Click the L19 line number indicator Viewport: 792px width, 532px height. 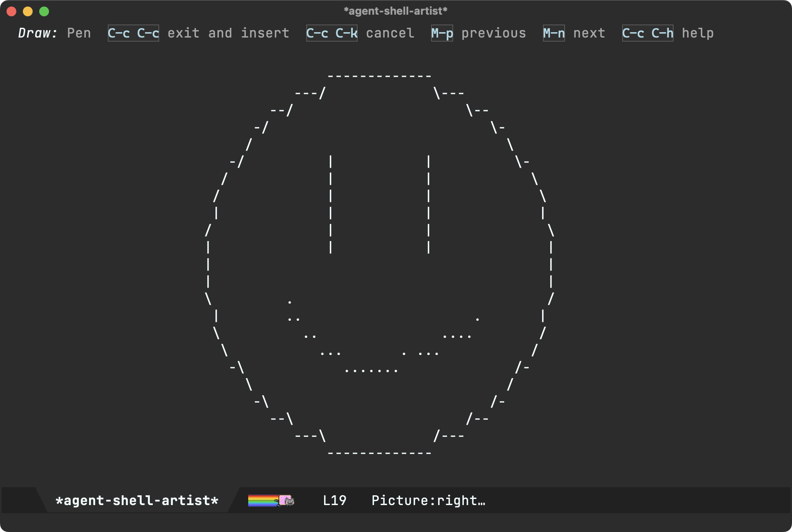pyautogui.click(x=334, y=500)
